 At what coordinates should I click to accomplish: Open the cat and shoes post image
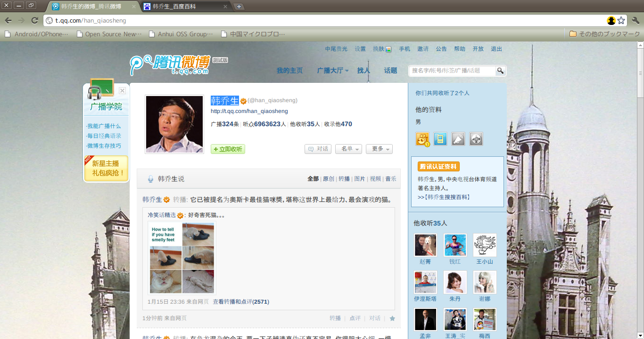point(182,258)
